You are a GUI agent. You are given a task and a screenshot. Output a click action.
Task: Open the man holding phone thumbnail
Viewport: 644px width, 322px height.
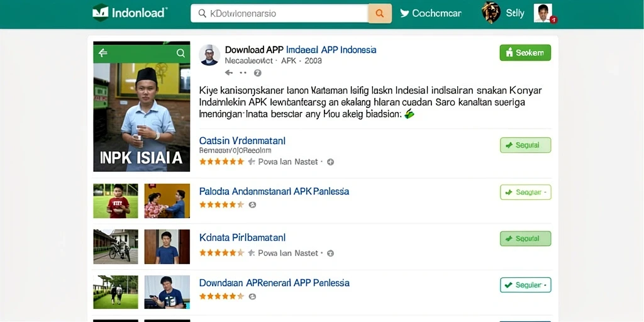coord(167,292)
